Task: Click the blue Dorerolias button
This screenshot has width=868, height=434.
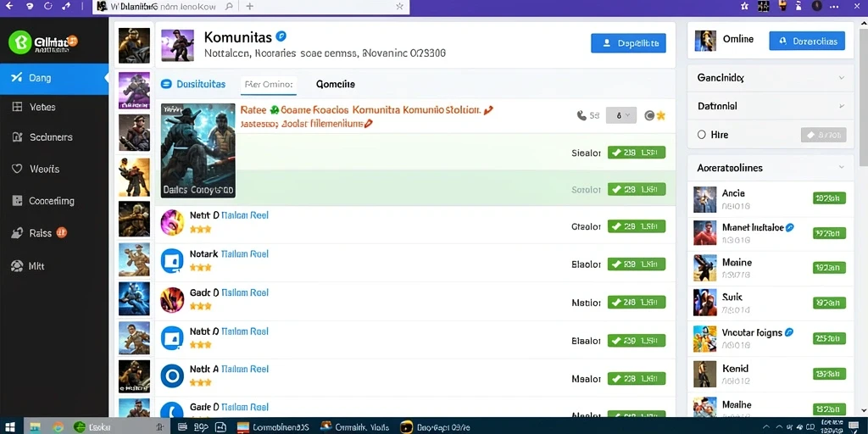Action: click(807, 41)
